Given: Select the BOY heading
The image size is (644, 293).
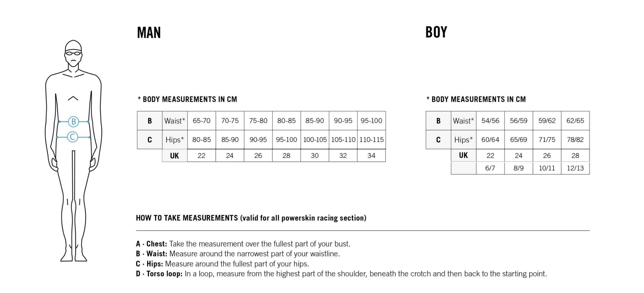Looking at the screenshot, I should (436, 32).
